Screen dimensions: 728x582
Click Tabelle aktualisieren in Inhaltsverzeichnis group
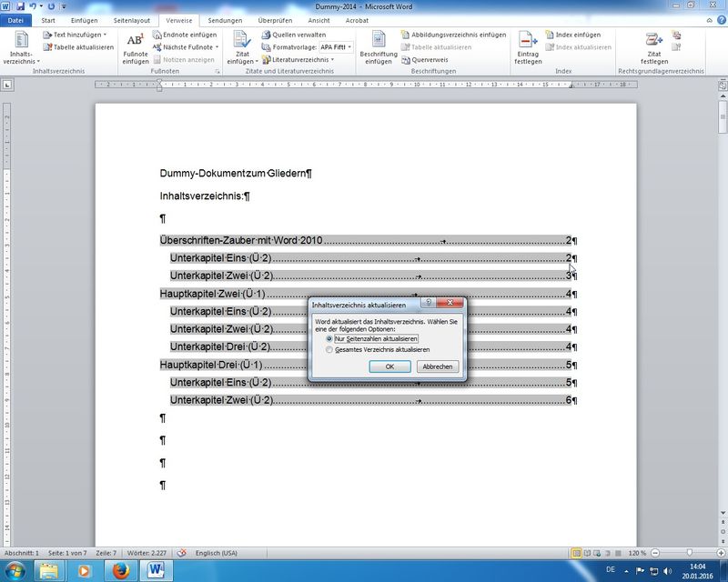pyautogui.click(x=78, y=47)
